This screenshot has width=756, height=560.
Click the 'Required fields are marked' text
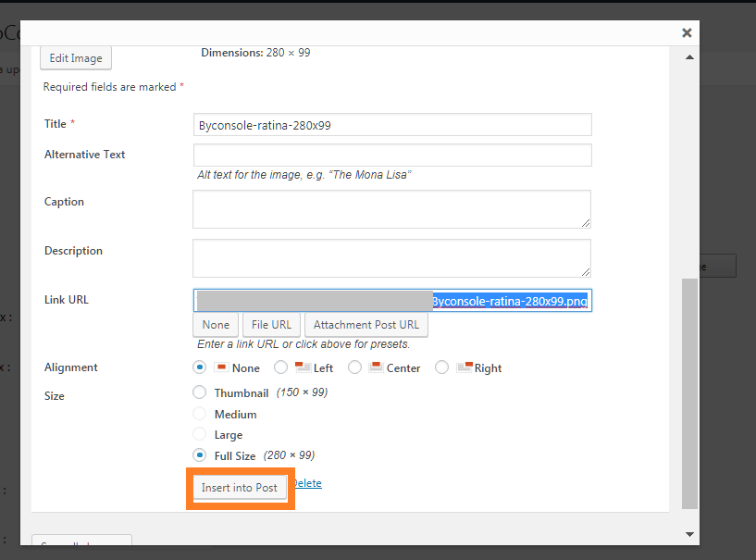[109, 87]
